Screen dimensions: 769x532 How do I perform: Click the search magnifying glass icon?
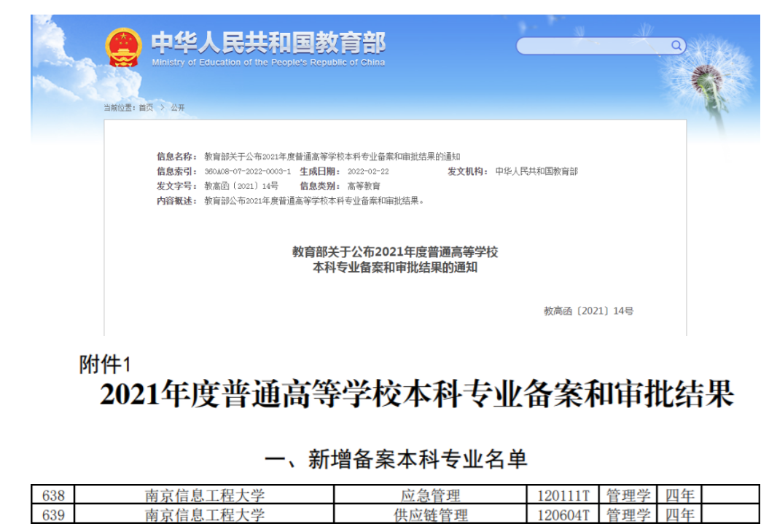click(x=677, y=45)
